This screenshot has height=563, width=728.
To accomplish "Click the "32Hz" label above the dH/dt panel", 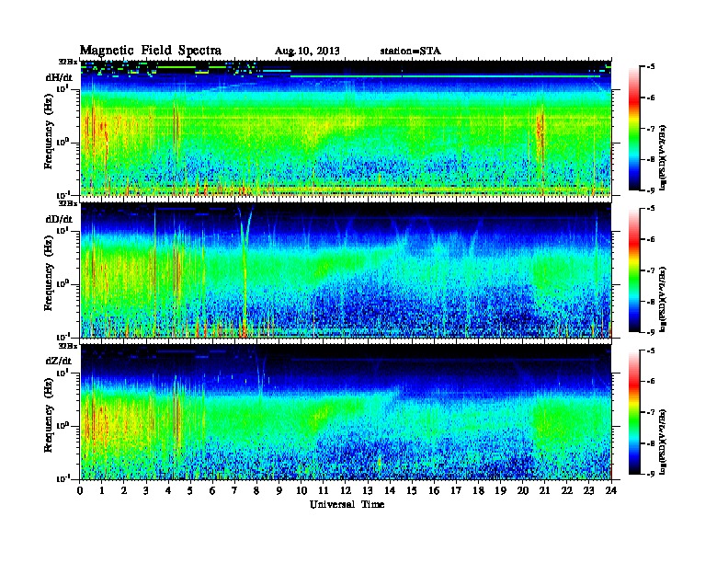I will (68, 62).
